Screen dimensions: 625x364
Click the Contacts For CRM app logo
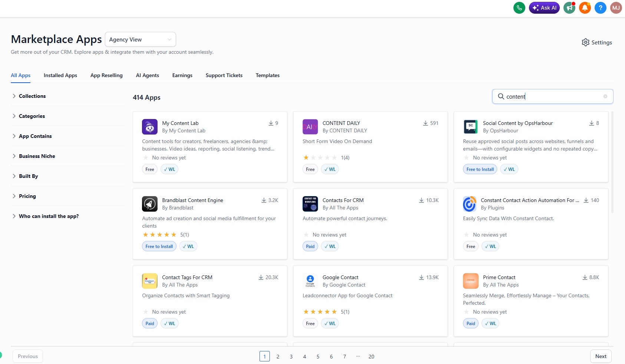(x=310, y=204)
